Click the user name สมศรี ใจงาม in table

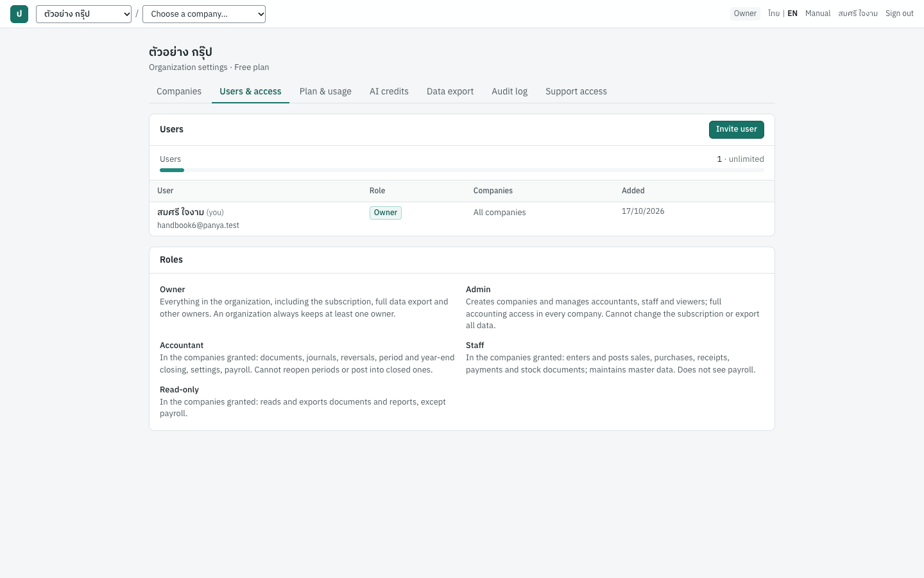180,212
